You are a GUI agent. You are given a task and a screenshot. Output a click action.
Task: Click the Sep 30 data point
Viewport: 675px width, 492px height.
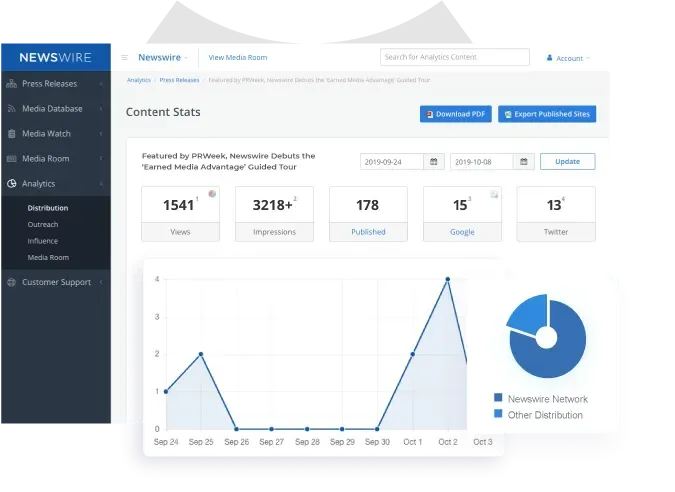tap(377, 429)
